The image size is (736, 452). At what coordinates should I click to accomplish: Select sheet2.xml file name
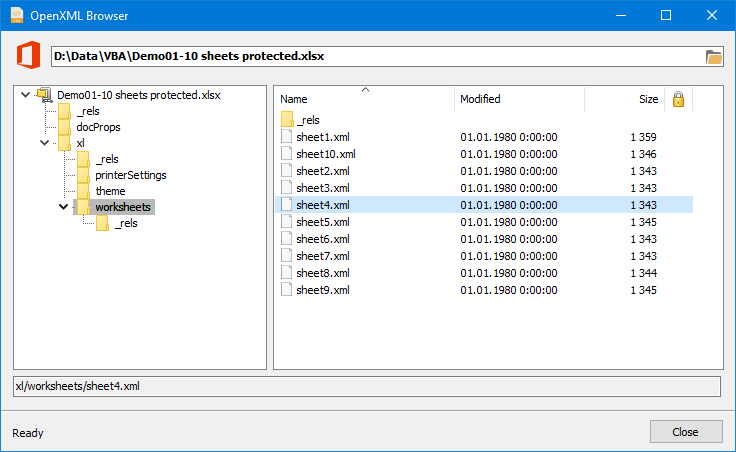(x=322, y=171)
